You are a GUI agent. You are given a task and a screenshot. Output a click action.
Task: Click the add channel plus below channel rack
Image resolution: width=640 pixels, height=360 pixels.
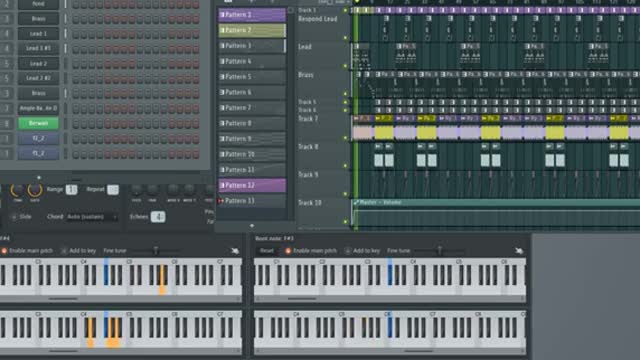(x=39, y=178)
